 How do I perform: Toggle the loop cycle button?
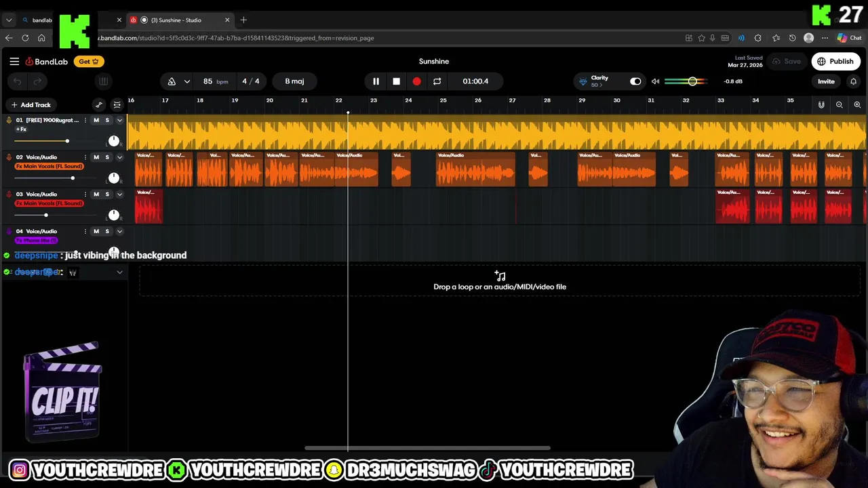coord(437,81)
